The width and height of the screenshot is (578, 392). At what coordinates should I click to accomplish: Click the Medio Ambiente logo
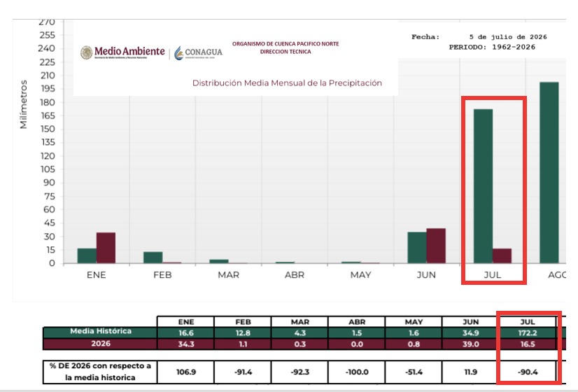click(122, 52)
